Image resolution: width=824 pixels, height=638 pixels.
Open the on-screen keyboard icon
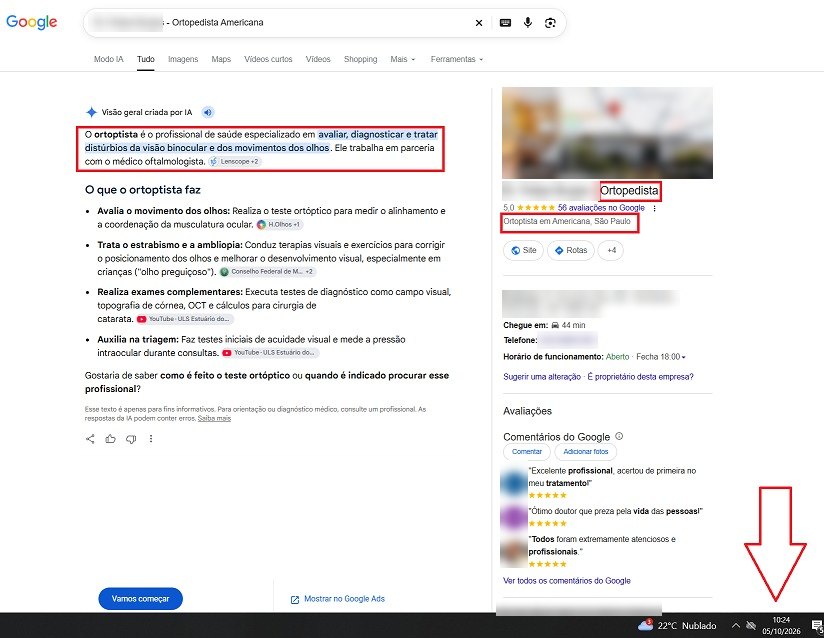505,23
